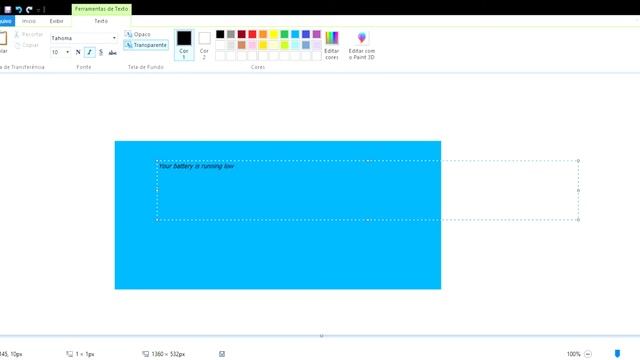This screenshot has height=360, width=640.
Task: Pick the indigo blue color swatch
Action: point(306,34)
